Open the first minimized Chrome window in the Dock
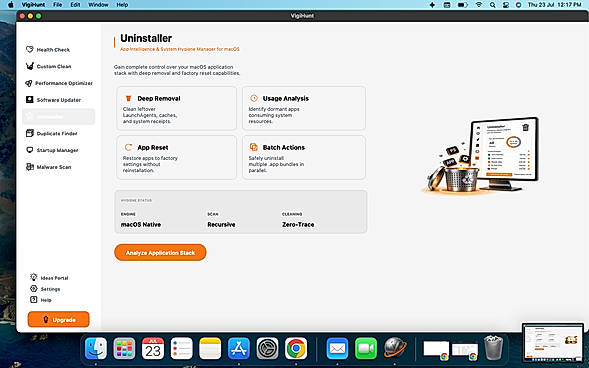The image size is (589, 368). point(436,350)
